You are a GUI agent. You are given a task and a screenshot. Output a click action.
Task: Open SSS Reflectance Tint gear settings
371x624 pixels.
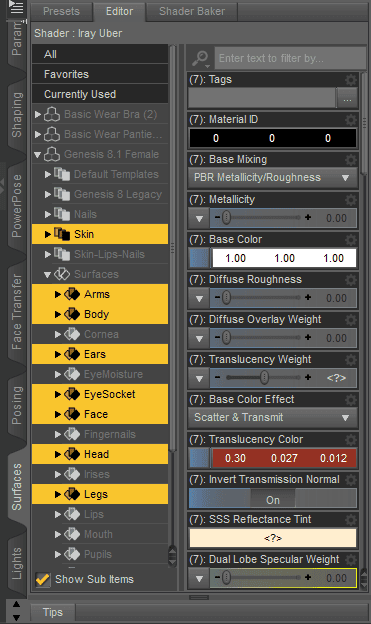pyautogui.click(x=351, y=519)
